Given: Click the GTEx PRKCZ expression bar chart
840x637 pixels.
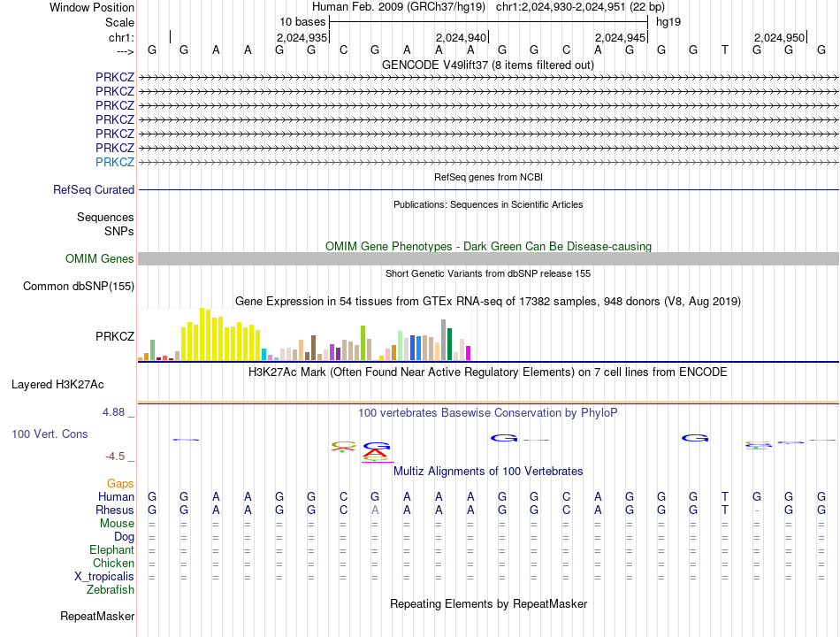Looking at the screenshot, I should tap(304, 334).
